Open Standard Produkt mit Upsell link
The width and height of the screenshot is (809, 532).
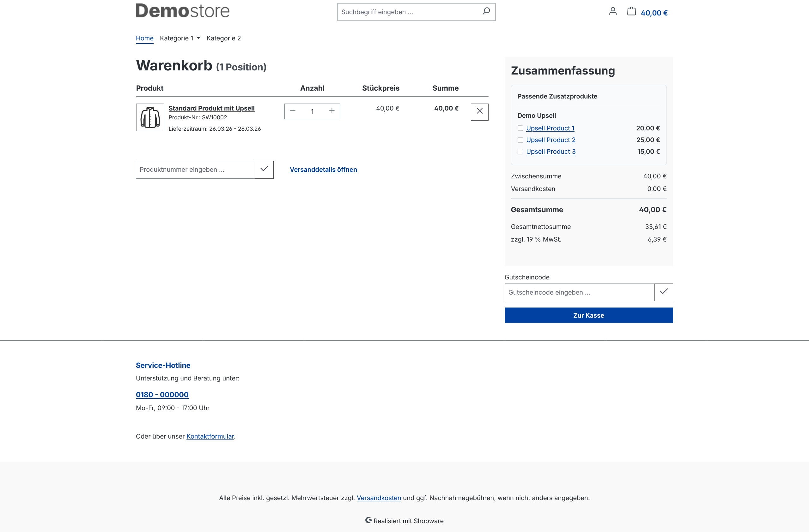coord(211,108)
